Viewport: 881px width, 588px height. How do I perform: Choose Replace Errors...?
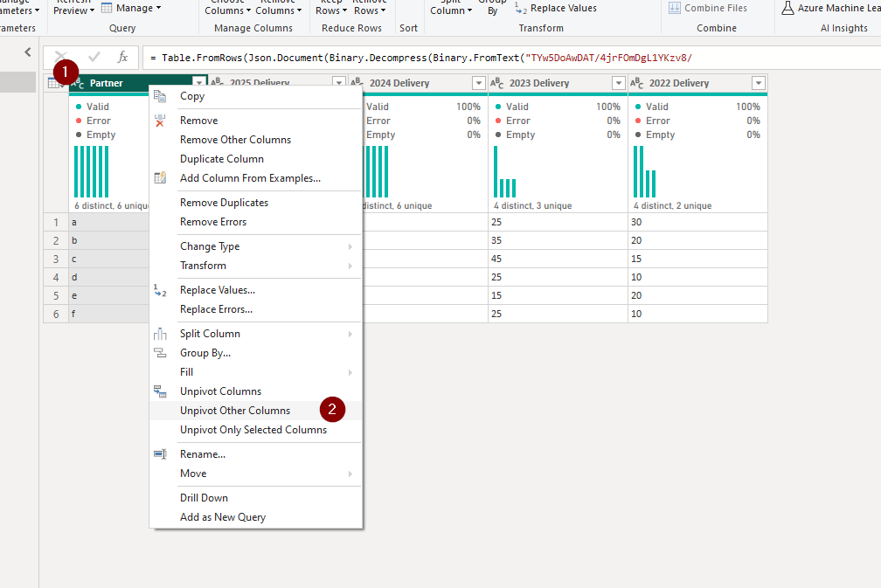[255, 309]
